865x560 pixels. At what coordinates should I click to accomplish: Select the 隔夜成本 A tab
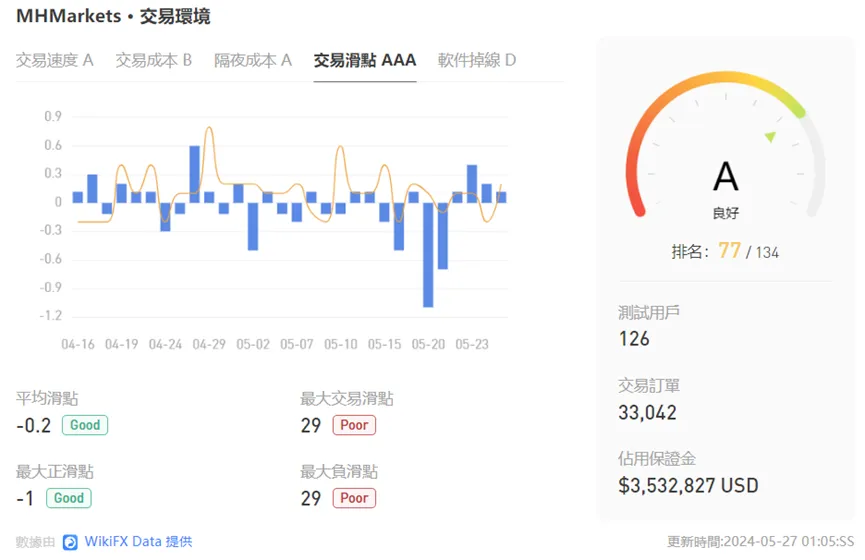[253, 60]
